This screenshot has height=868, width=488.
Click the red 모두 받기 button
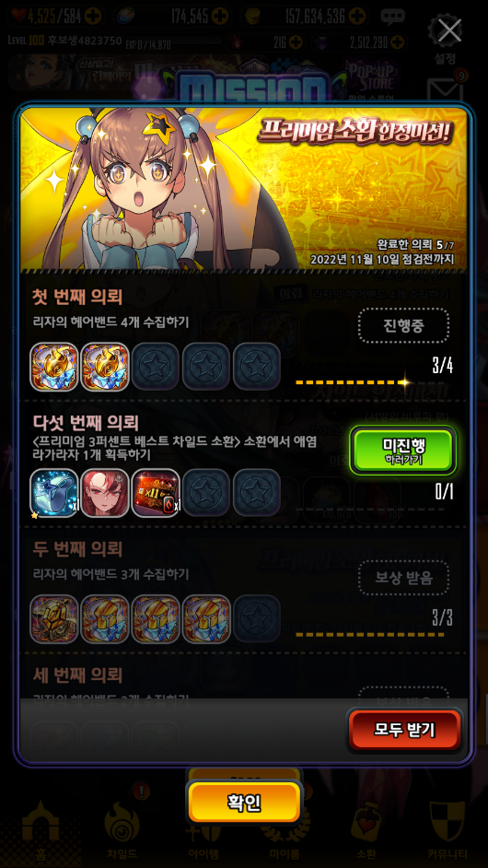404,730
